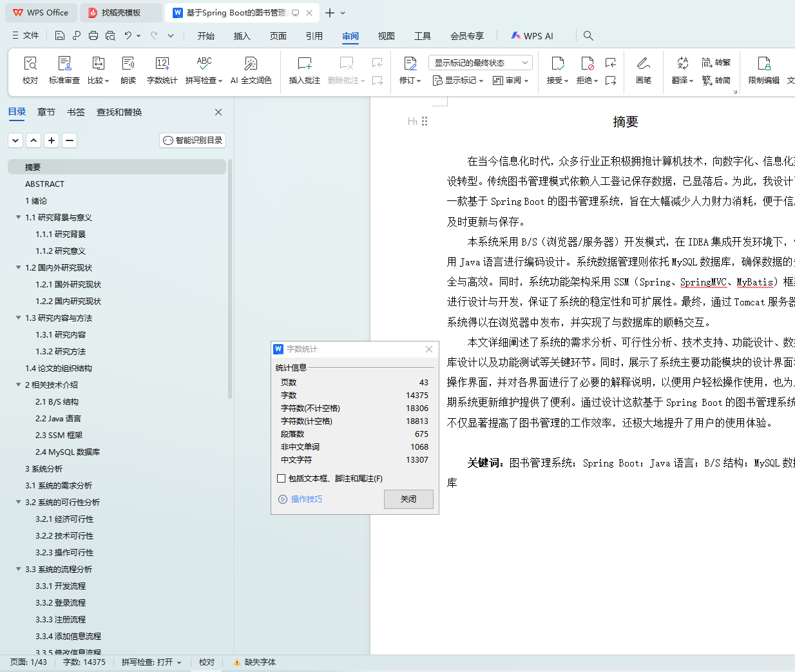Click the navigation pane vertical scrollbar

click(229, 280)
